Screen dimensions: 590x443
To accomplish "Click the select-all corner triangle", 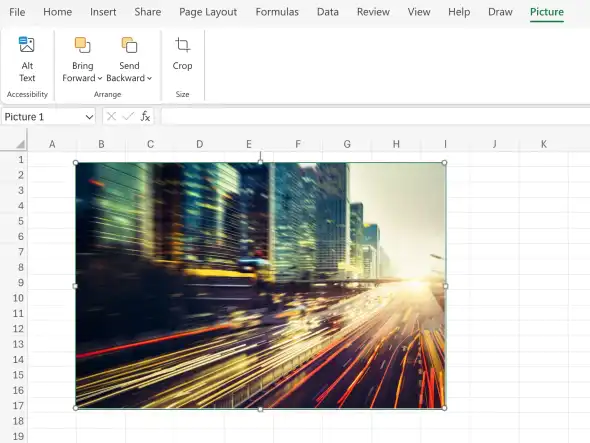I will (20, 144).
